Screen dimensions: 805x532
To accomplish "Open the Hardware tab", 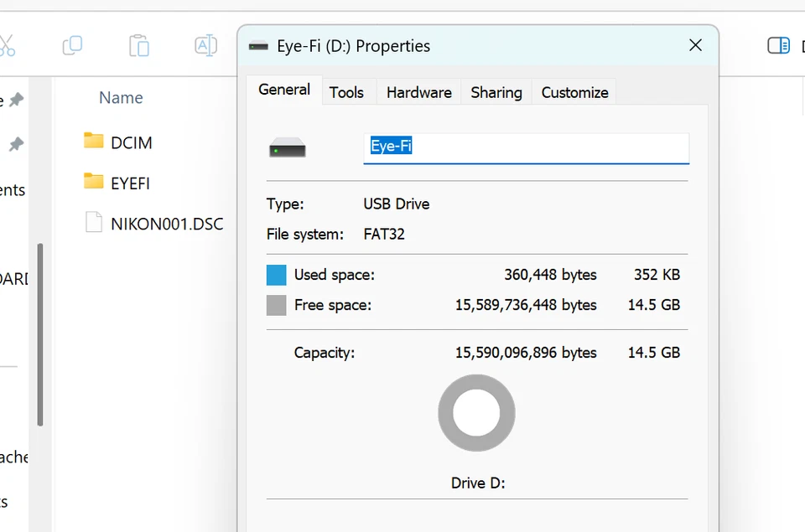I will click(418, 92).
